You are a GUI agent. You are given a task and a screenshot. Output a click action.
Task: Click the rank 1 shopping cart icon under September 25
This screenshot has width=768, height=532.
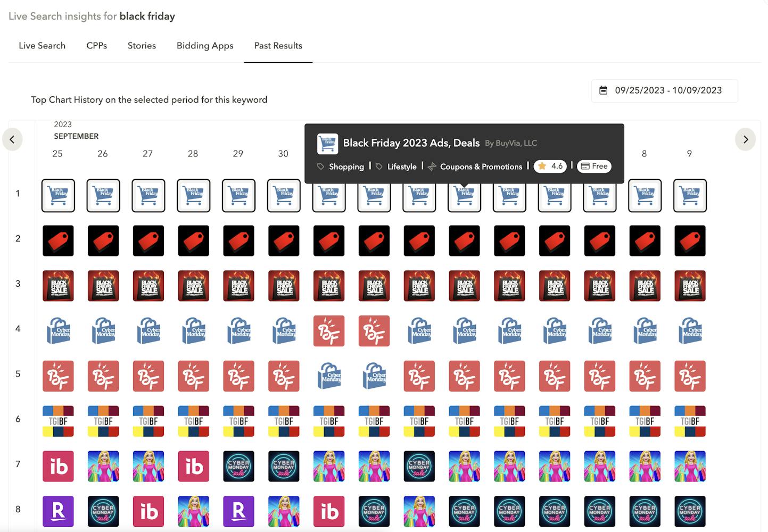click(x=58, y=196)
